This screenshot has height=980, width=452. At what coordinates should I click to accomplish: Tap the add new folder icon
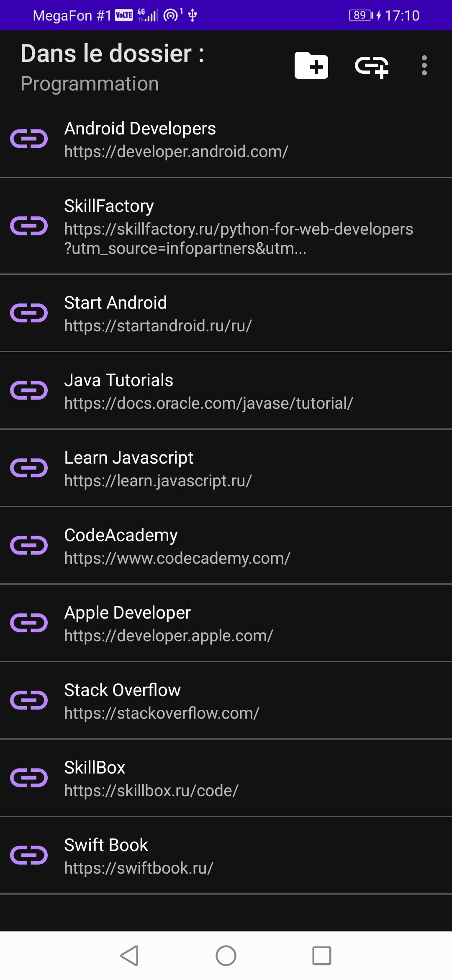click(311, 65)
